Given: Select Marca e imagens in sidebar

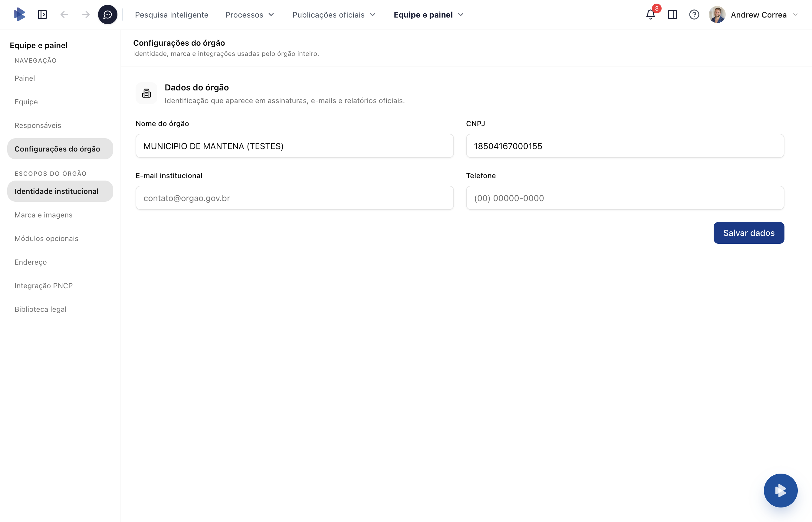Looking at the screenshot, I should (43, 215).
